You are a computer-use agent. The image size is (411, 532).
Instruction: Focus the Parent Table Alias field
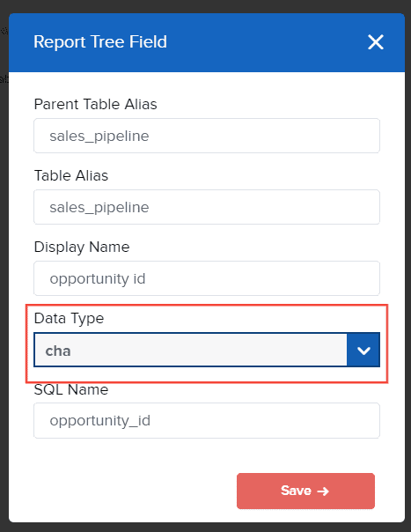pos(207,136)
